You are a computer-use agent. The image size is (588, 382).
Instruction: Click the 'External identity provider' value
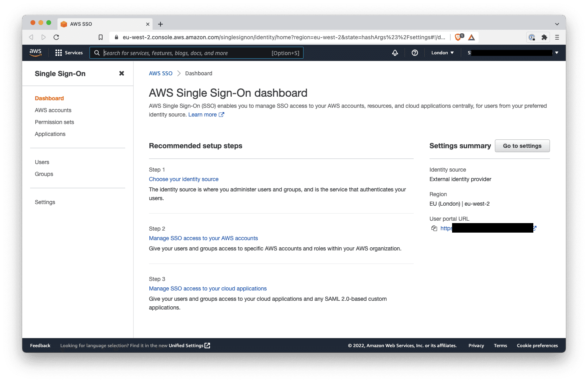(460, 179)
